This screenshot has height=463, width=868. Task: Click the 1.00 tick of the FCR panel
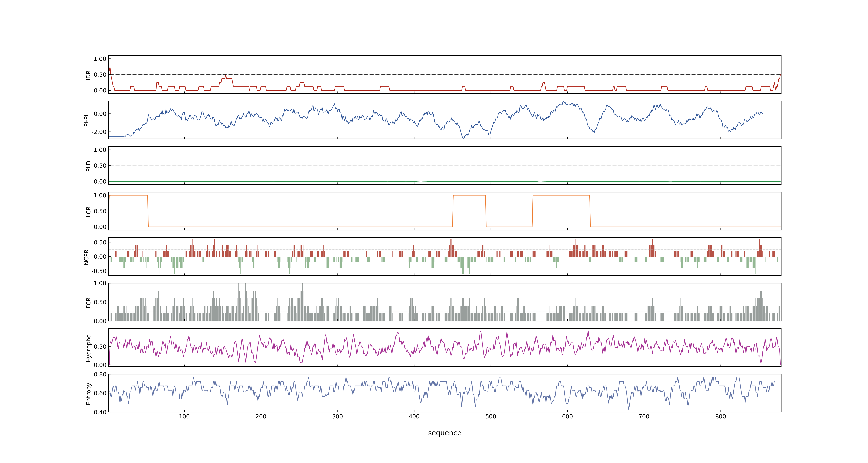coord(100,283)
